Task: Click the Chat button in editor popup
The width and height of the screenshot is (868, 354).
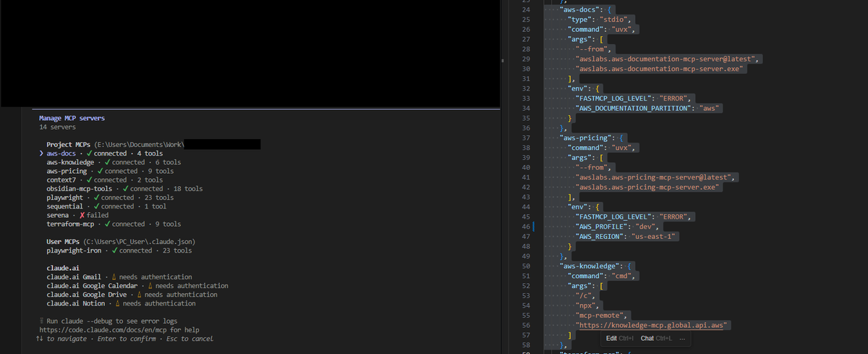Action: pos(656,339)
